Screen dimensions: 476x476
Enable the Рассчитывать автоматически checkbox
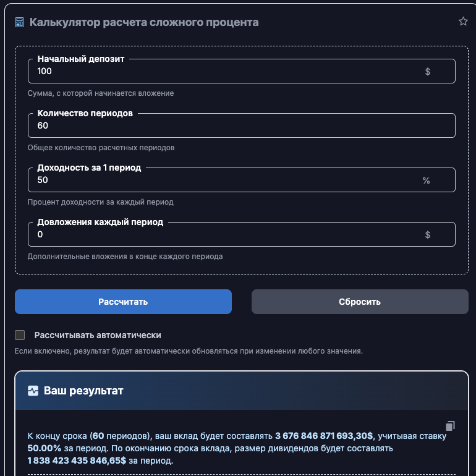20,335
